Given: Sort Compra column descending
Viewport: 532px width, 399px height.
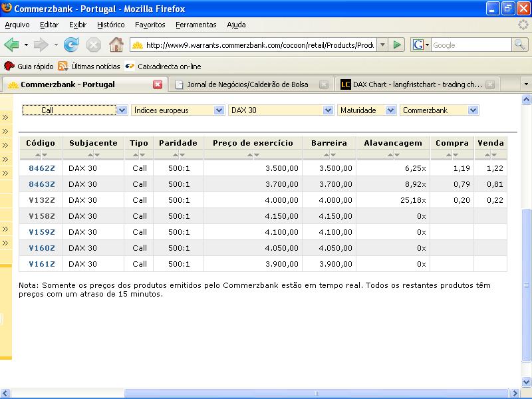Looking at the screenshot, I should tap(456, 155).
